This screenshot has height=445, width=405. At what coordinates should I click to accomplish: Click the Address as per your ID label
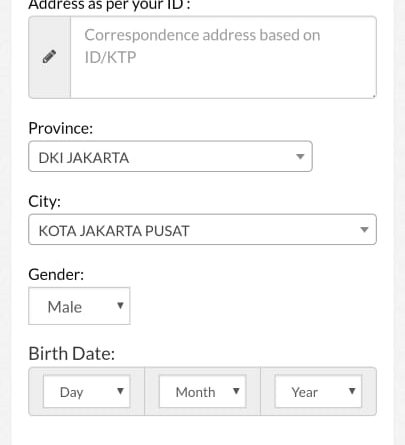click(x=109, y=5)
